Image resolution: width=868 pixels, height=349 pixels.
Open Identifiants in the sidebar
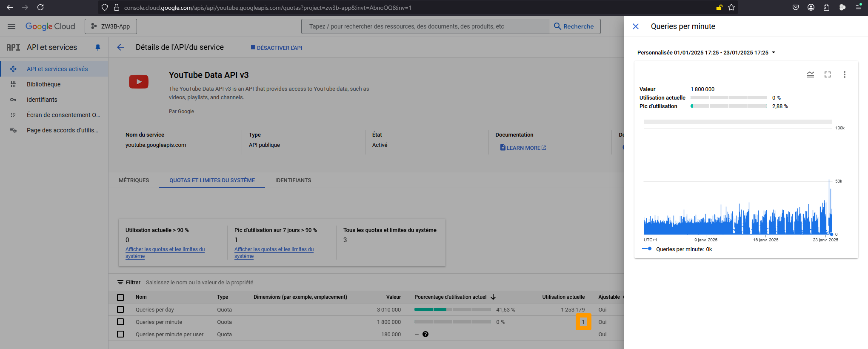tap(54, 100)
